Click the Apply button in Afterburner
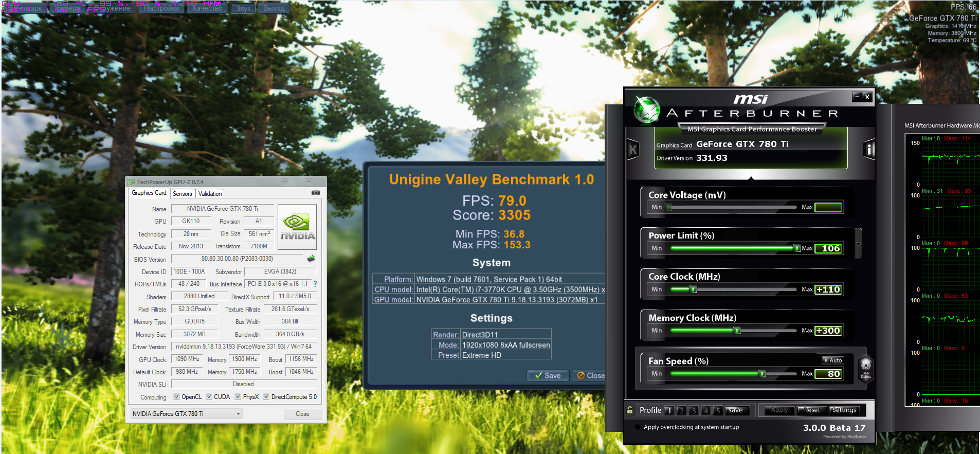 pos(779,410)
